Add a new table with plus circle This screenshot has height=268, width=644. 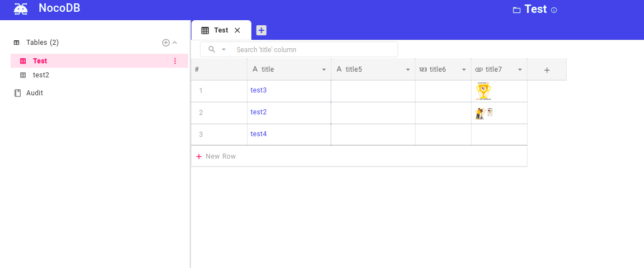tap(166, 43)
